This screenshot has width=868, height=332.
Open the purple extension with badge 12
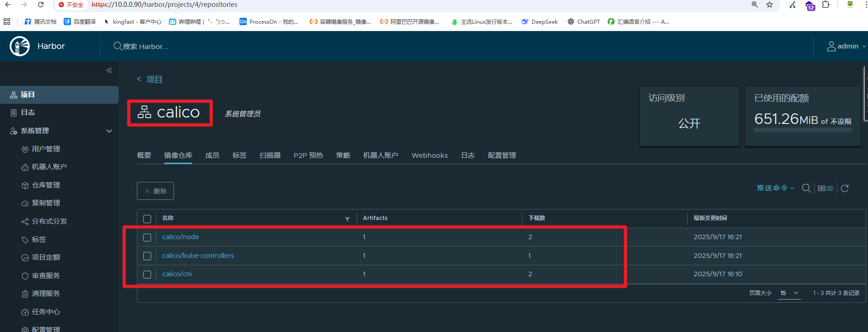tap(810, 5)
